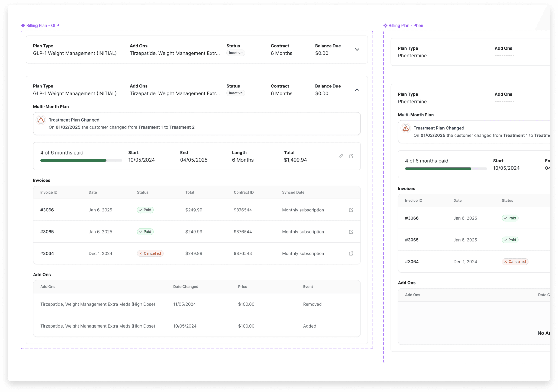Click the Billing Plan - Phen component icon
558x392 pixels.
point(386,25)
